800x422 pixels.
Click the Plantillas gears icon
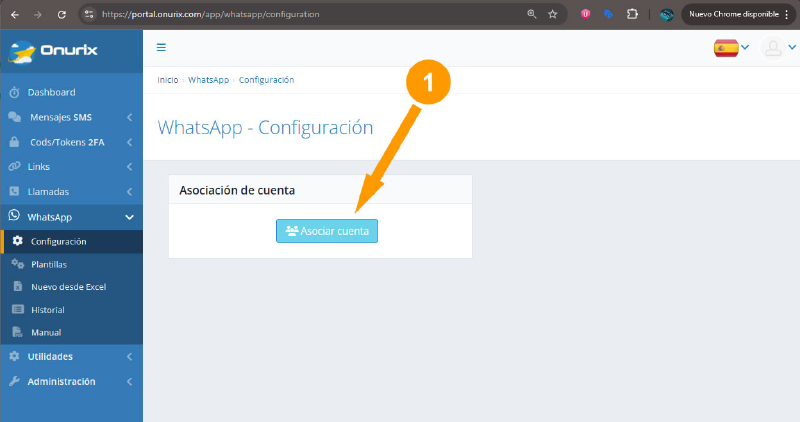coord(18,264)
